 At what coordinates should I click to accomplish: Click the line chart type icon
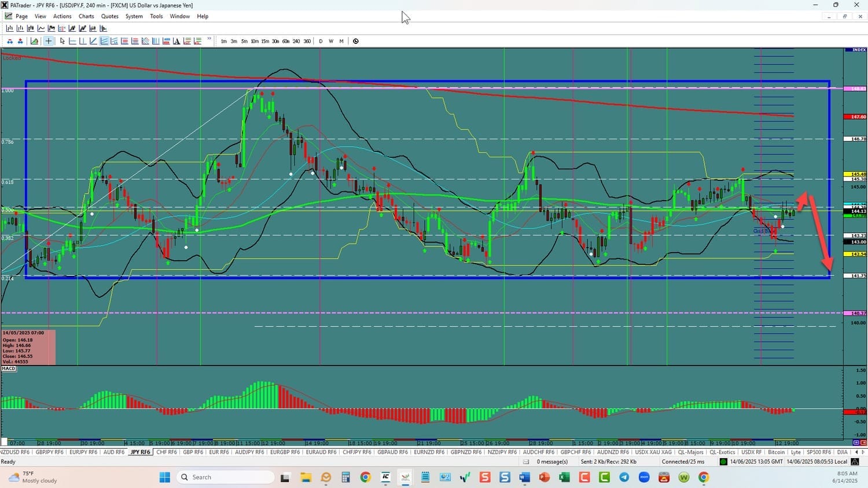(41, 28)
